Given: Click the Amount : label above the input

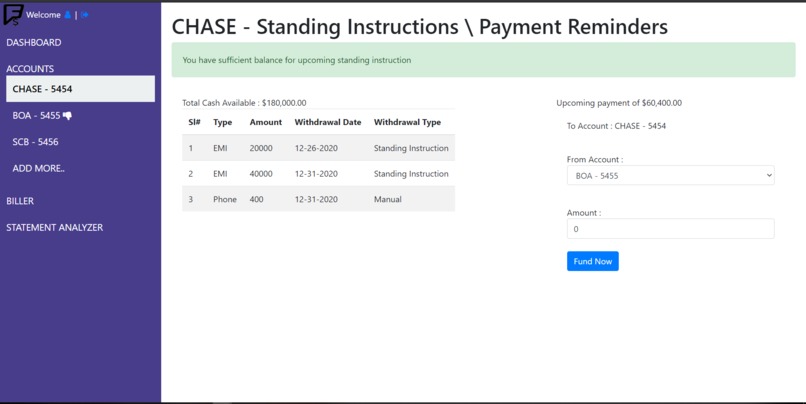Looking at the screenshot, I should click(584, 213).
